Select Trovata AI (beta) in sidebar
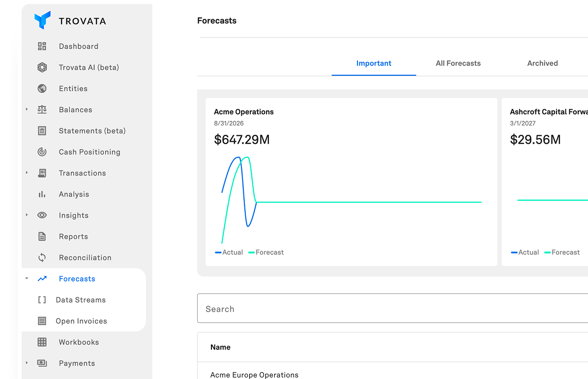588x379 pixels. click(88, 67)
